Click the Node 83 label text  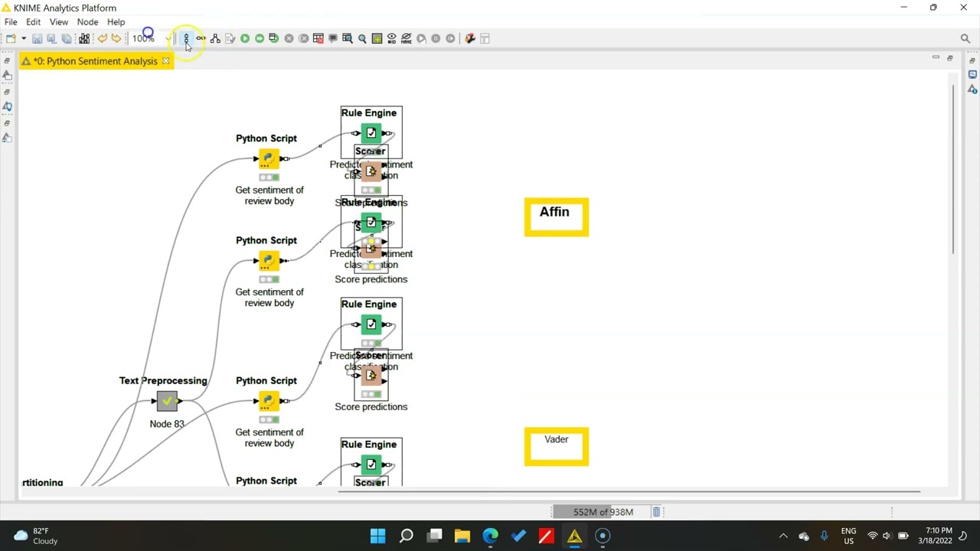click(x=167, y=424)
